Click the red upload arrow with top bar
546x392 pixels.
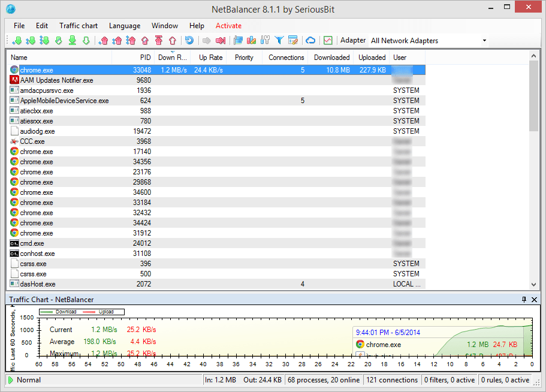(159, 40)
